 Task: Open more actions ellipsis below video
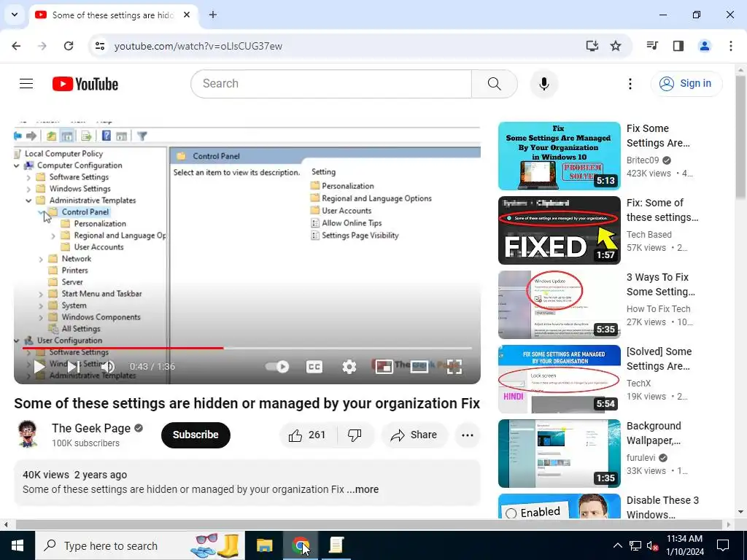click(x=468, y=435)
